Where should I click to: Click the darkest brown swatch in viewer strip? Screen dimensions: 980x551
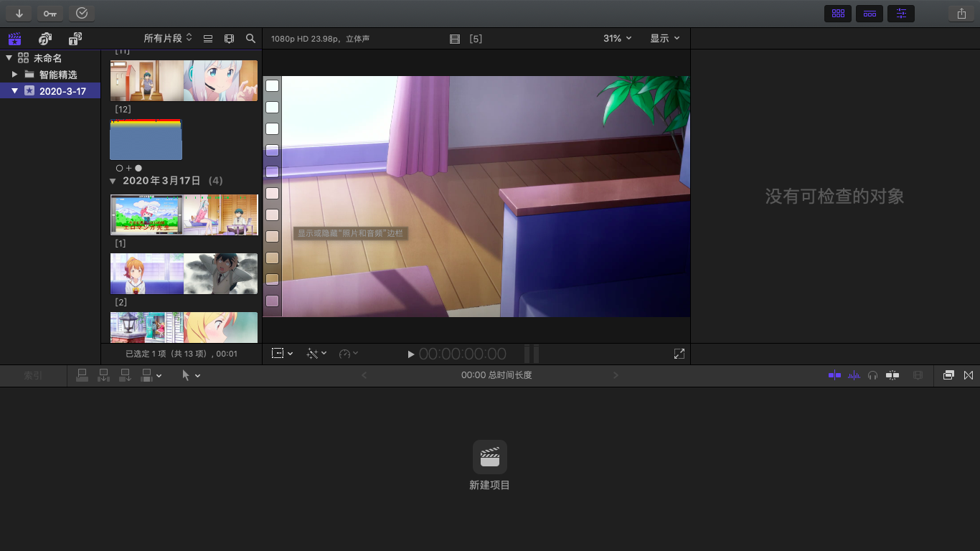click(273, 279)
